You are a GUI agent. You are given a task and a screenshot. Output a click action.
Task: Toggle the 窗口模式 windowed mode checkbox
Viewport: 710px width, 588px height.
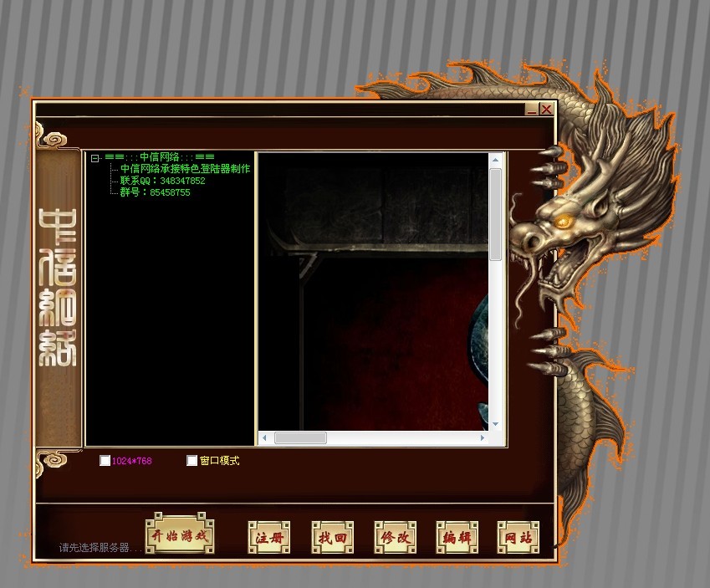pyautogui.click(x=192, y=461)
